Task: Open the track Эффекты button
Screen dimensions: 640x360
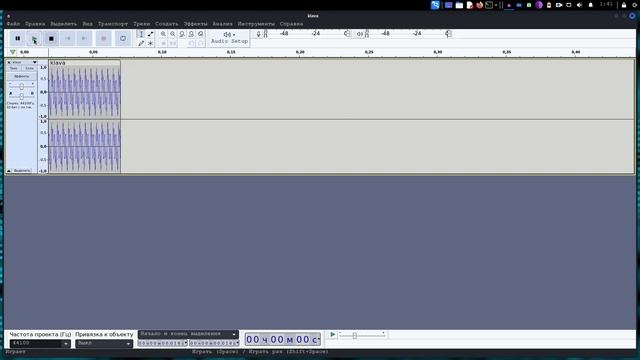Action: pyautogui.click(x=22, y=76)
